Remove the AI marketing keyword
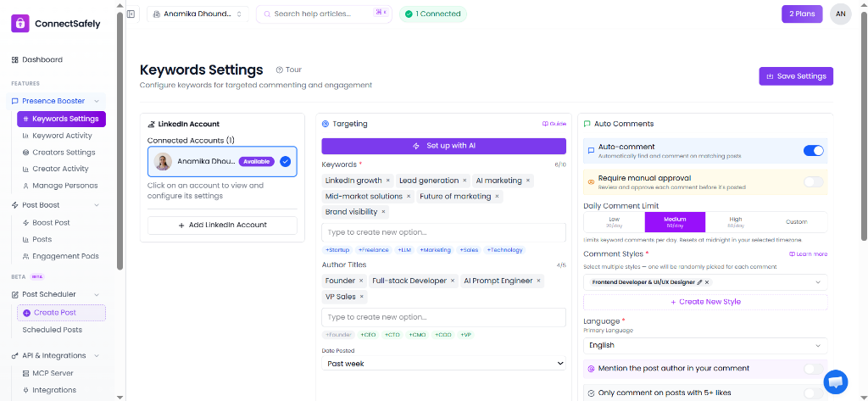Viewport: 868px width, 401px height. (x=528, y=181)
